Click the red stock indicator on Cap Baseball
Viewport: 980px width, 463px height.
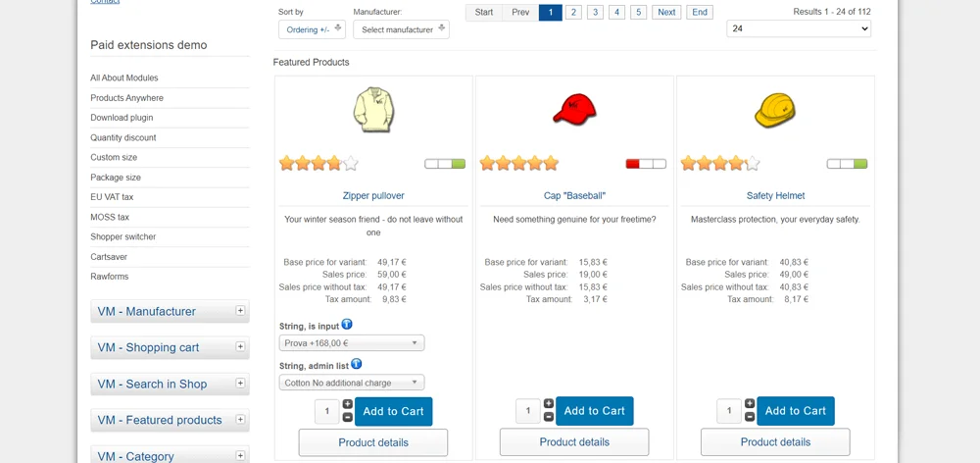tap(646, 164)
